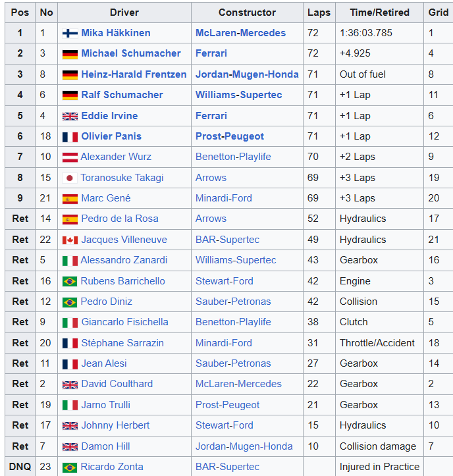
Task: Click the 'Injured in Practice' cell
Action: click(379, 467)
